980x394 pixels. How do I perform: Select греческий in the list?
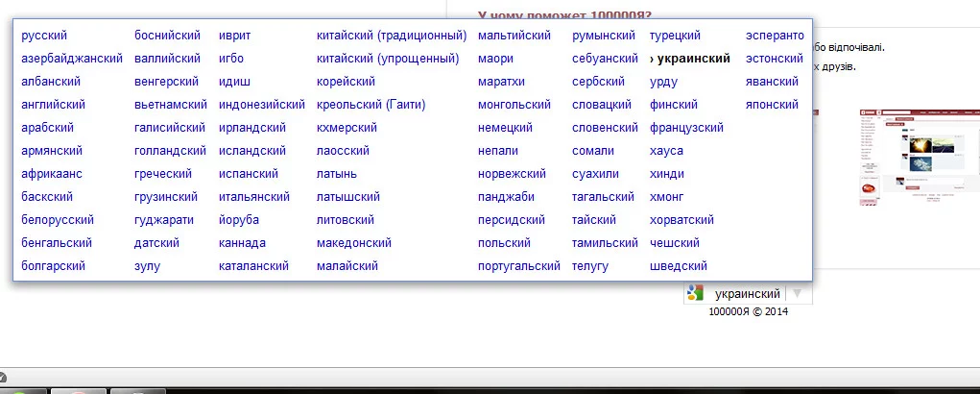pos(163,174)
